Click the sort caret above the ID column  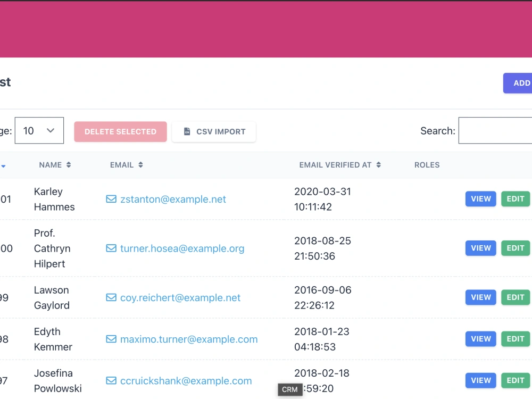pyautogui.click(x=4, y=166)
